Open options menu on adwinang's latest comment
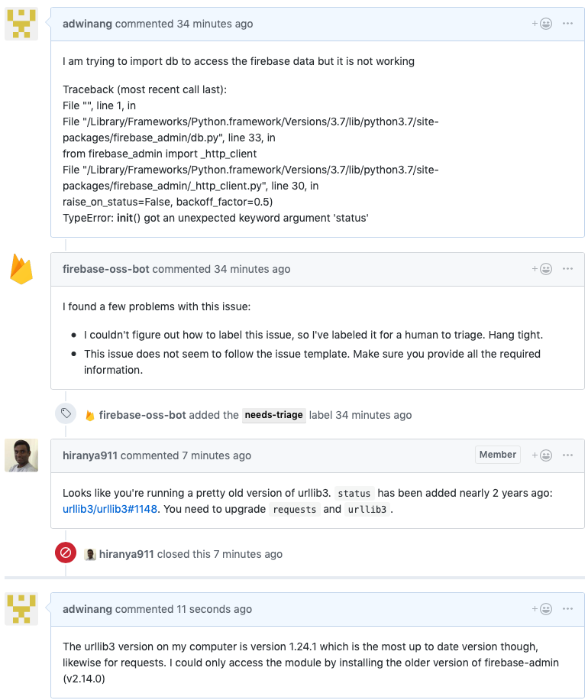588x700 pixels. tap(567, 609)
